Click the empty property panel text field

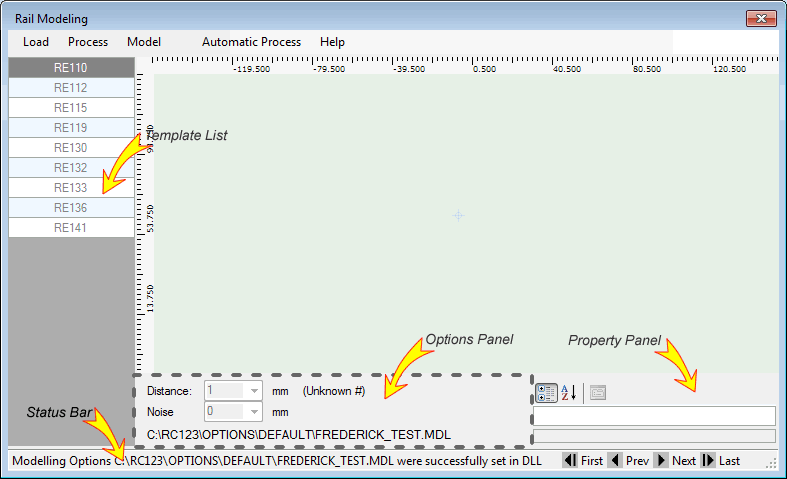pyautogui.click(x=654, y=416)
